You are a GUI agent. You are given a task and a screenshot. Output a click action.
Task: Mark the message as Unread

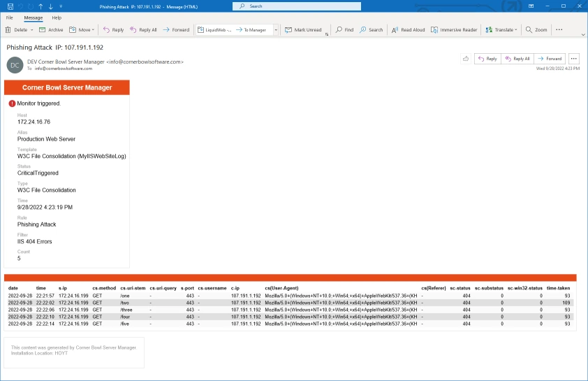pyautogui.click(x=303, y=29)
